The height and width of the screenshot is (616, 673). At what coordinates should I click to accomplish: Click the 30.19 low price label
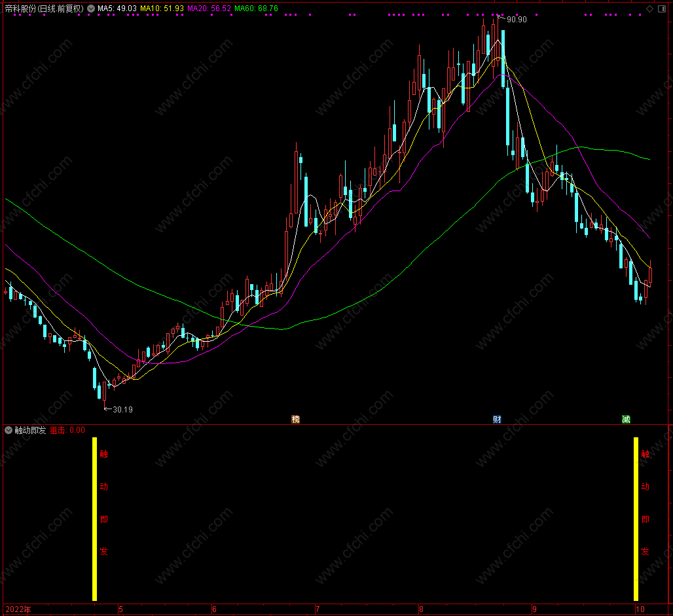point(123,410)
